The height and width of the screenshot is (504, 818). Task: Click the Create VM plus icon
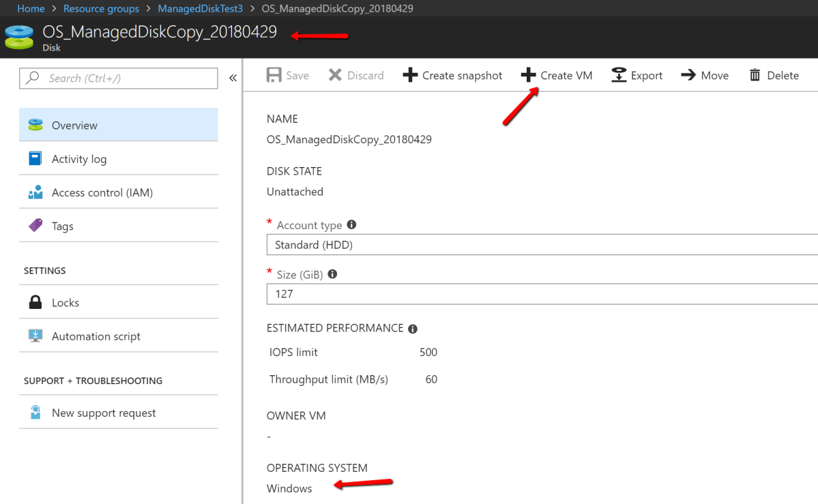click(529, 75)
